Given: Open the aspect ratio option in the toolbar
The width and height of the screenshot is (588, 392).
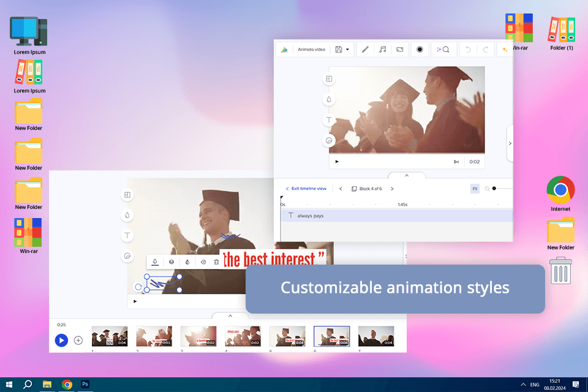Looking at the screenshot, I should tap(400, 50).
